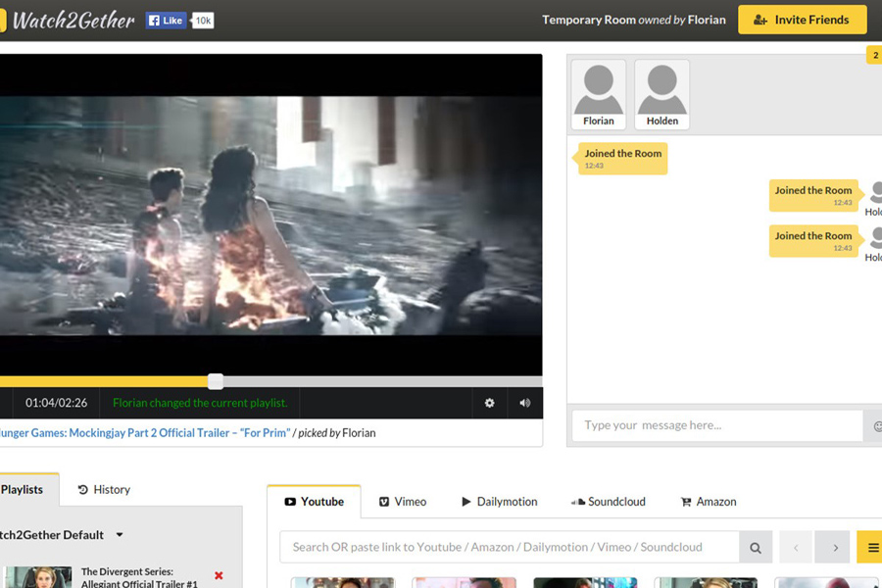The width and height of the screenshot is (882, 588).
Task: Click the Invite Friends button
Action: click(802, 20)
